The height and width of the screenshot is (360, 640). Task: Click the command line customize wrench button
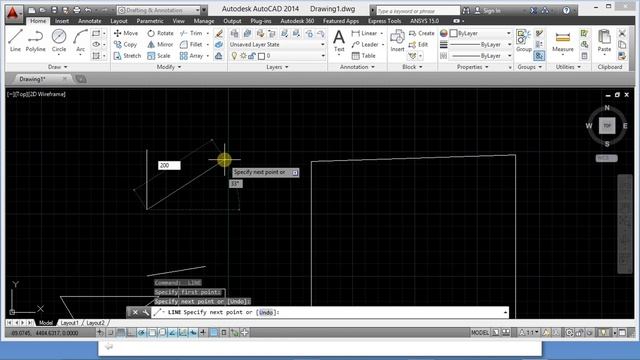(145, 313)
